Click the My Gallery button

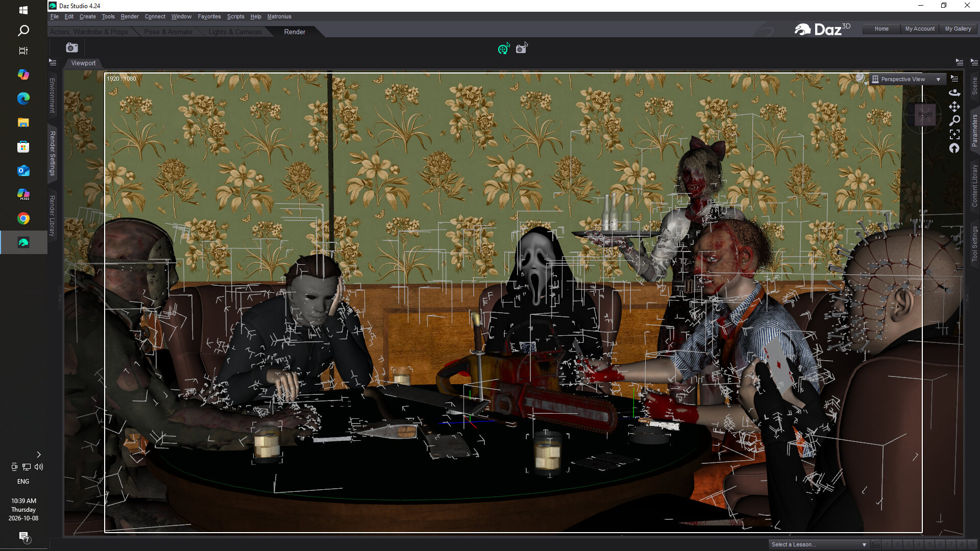tap(958, 29)
